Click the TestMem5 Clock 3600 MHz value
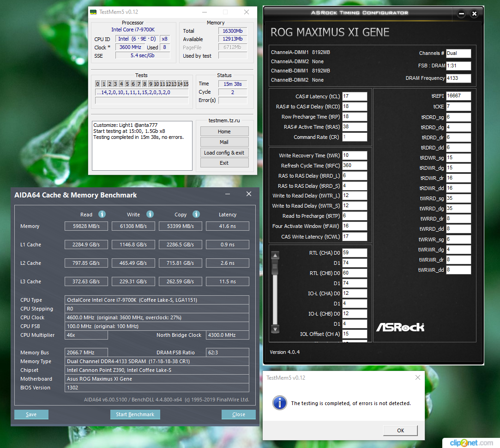This screenshot has width=500, height=448. 130,47
